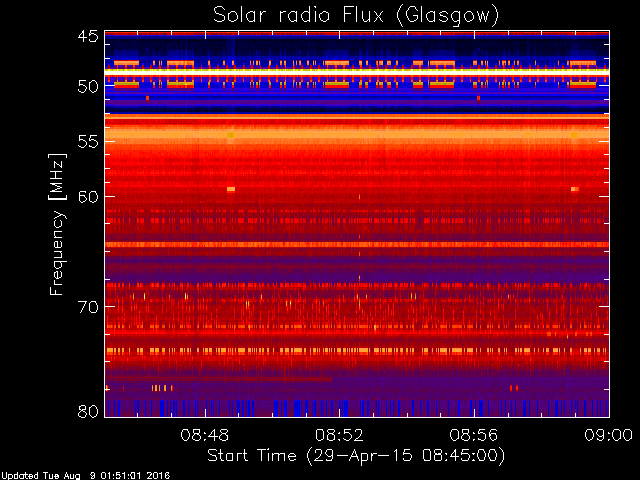Click the 60 MHz frequency tick label

coord(87,196)
